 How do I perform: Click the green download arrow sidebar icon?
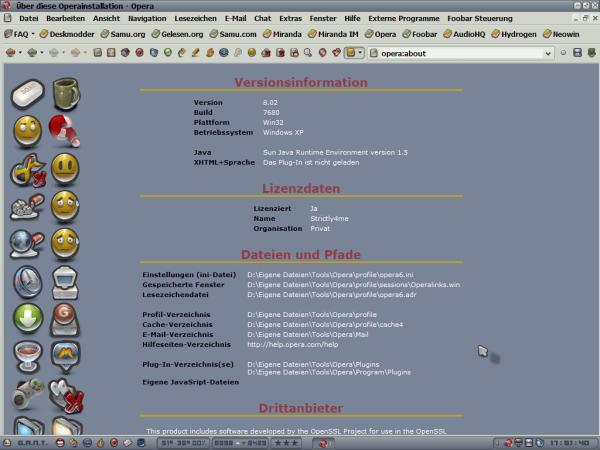pyautogui.click(x=28, y=318)
